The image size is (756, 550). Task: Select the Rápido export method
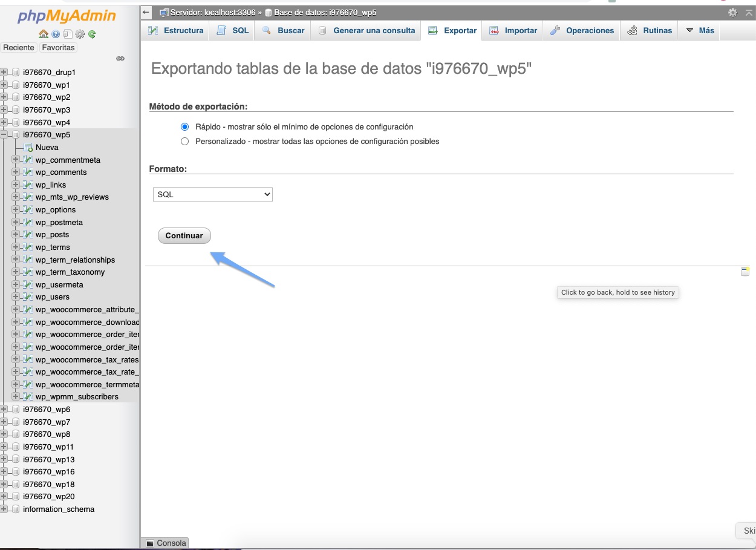(185, 127)
